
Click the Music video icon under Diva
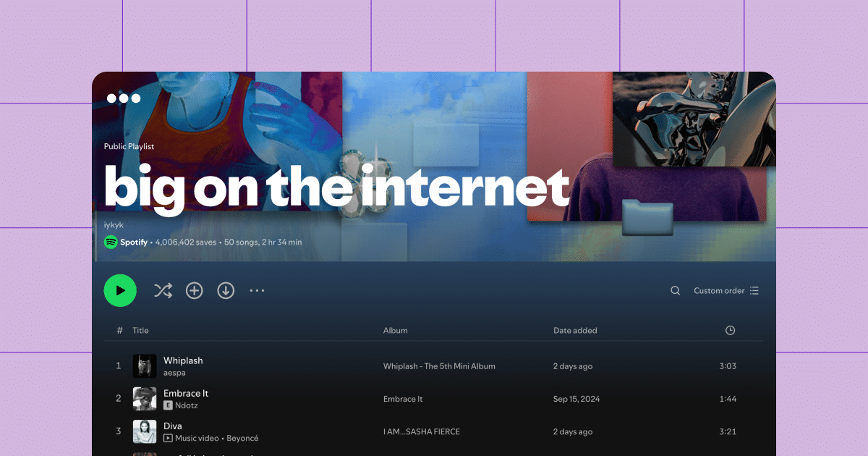click(x=168, y=438)
